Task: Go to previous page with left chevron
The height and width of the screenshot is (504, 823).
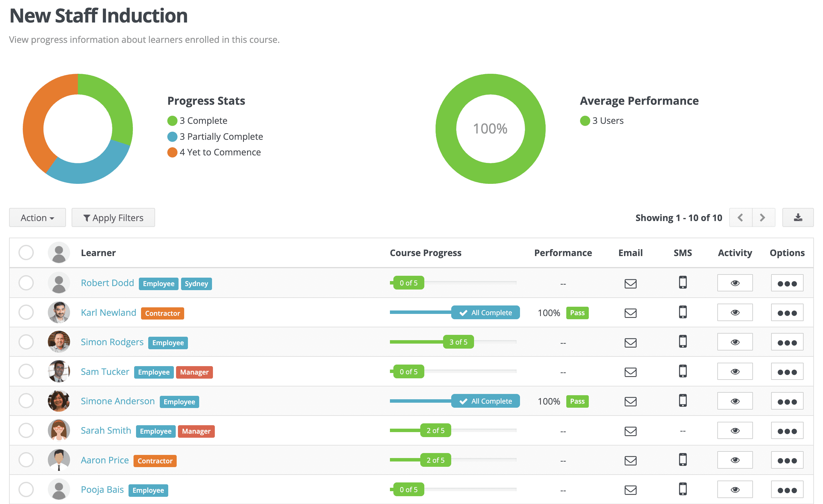Action: click(740, 217)
